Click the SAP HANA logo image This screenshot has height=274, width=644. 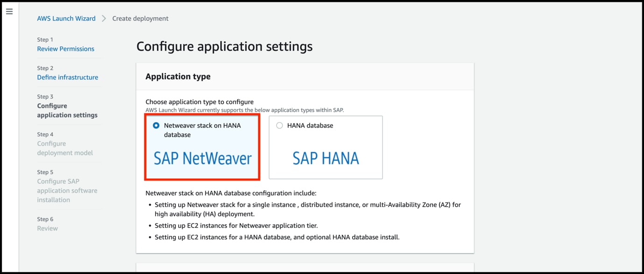coord(326,159)
